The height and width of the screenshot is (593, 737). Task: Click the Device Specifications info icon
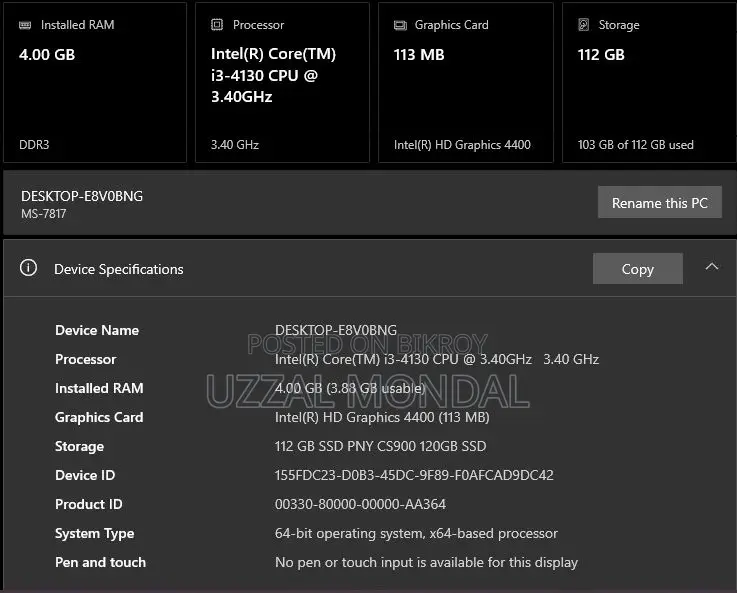(x=28, y=268)
